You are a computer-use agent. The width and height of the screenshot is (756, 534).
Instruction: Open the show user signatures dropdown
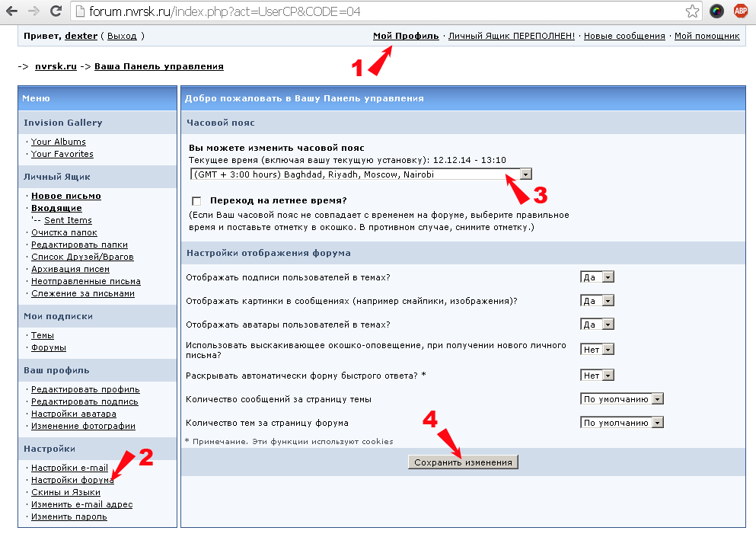597,277
